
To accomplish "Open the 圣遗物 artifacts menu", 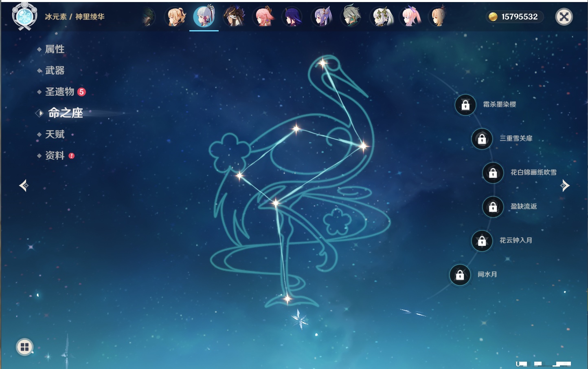I will coord(59,92).
